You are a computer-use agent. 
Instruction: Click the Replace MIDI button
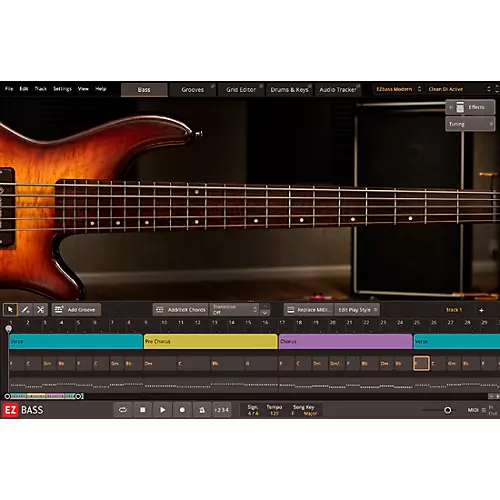click(308, 310)
